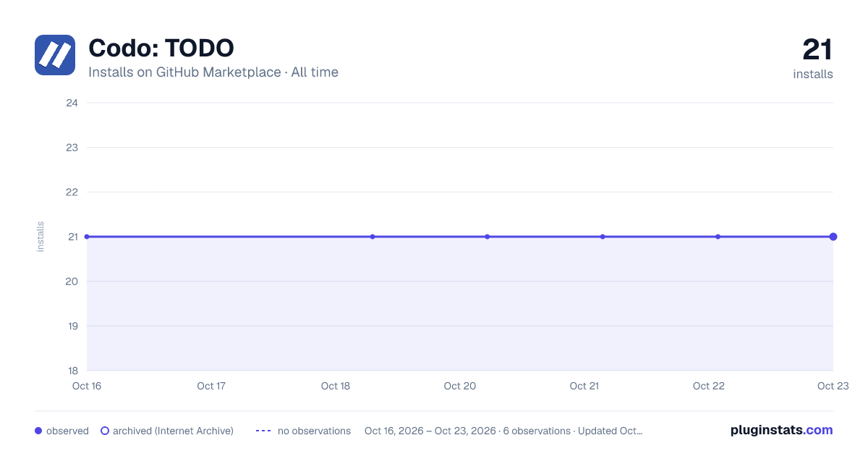Click the 'Codo: TODO' chart title
Viewport: 868px width, 456px height.
point(161,48)
